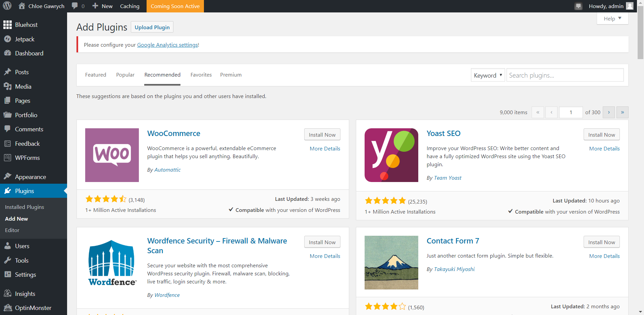Switch to the Popular tab
This screenshot has height=315, width=644.
(x=125, y=75)
